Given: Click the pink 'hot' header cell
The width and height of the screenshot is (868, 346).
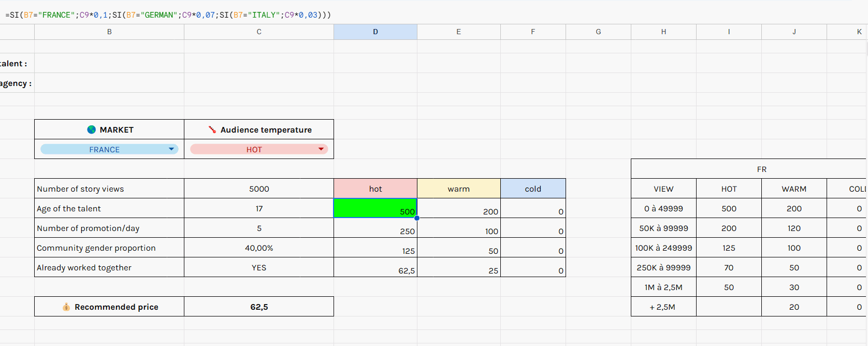Looking at the screenshot, I should point(375,189).
